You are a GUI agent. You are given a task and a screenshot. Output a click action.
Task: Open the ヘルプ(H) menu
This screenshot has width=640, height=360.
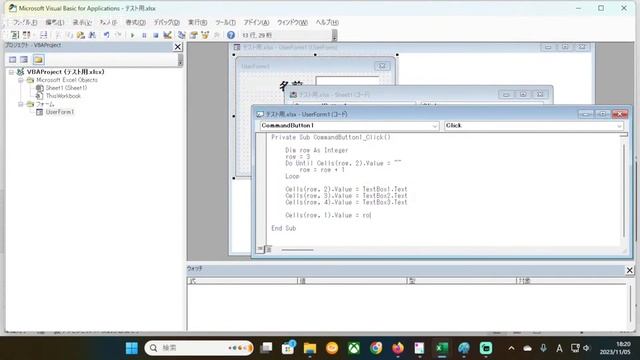pos(327,22)
